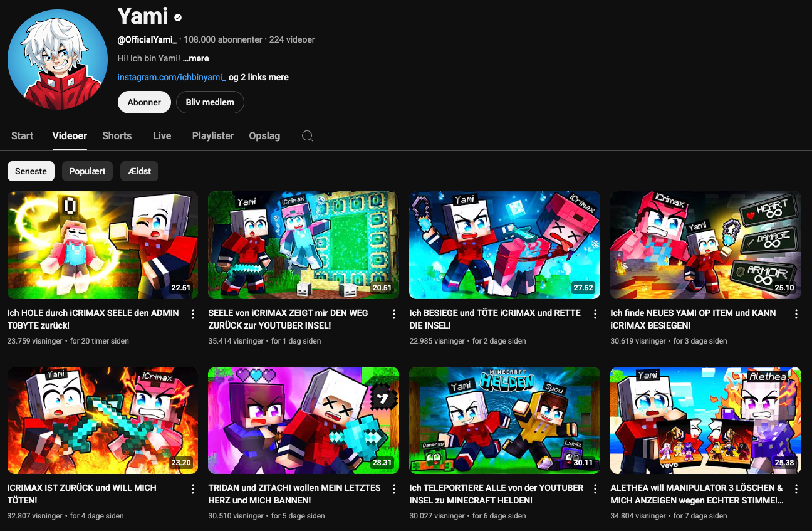
Task: Click the '224 videoer' count
Action: (292, 39)
